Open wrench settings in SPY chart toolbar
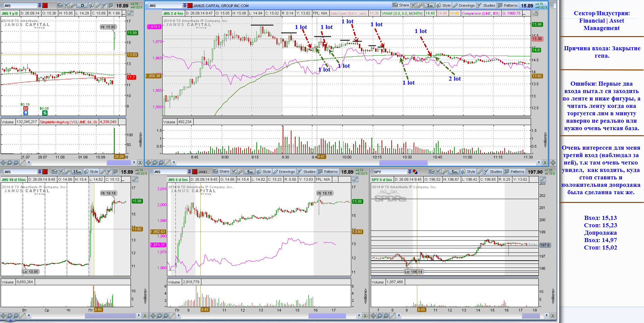Image resolution: width=644 pixels, height=323 pixels. [445, 172]
